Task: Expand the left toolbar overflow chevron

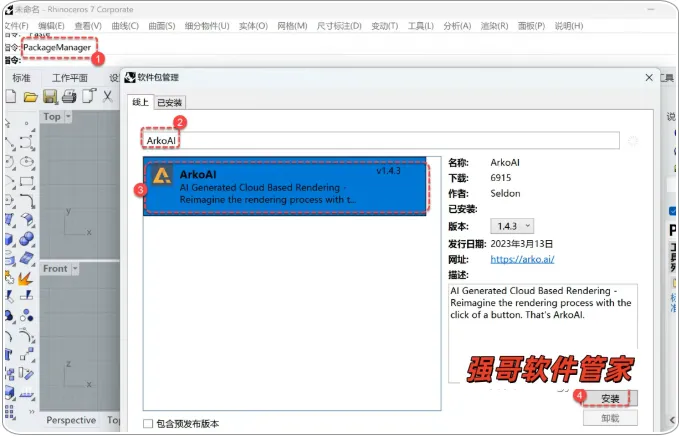Action: pyautogui.click(x=31, y=411)
